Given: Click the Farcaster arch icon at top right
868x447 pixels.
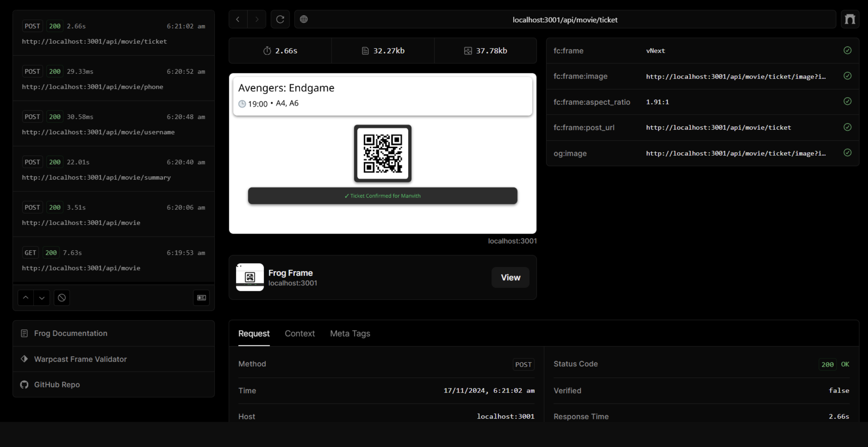Looking at the screenshot, I should click(850, 20).
